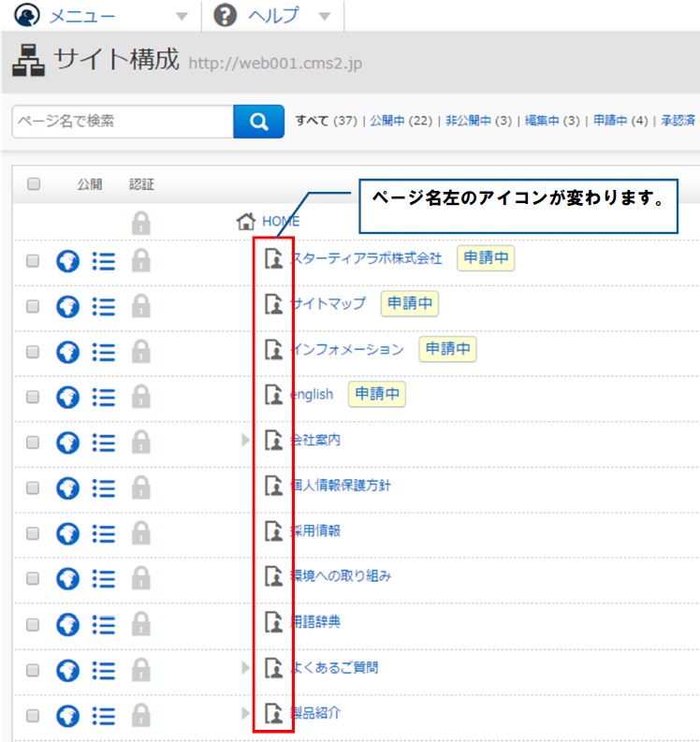Image resolution: width=700 pixels, height=742 pixels.
Task: Check the box for スターティアラボ株式会社 row
Action: 33,261
